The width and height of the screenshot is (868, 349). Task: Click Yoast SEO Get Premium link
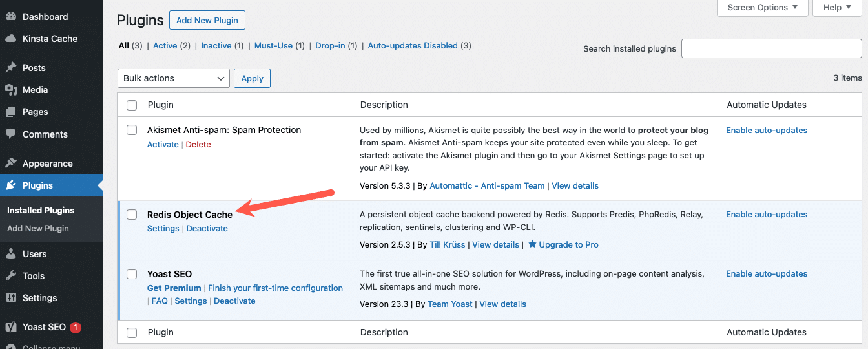point(174,288)
